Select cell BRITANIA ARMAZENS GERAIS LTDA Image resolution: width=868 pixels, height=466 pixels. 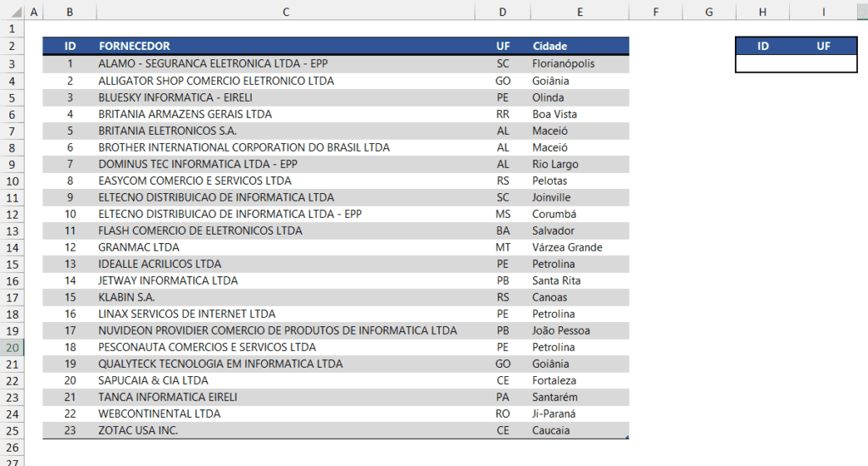click(286, 114)
